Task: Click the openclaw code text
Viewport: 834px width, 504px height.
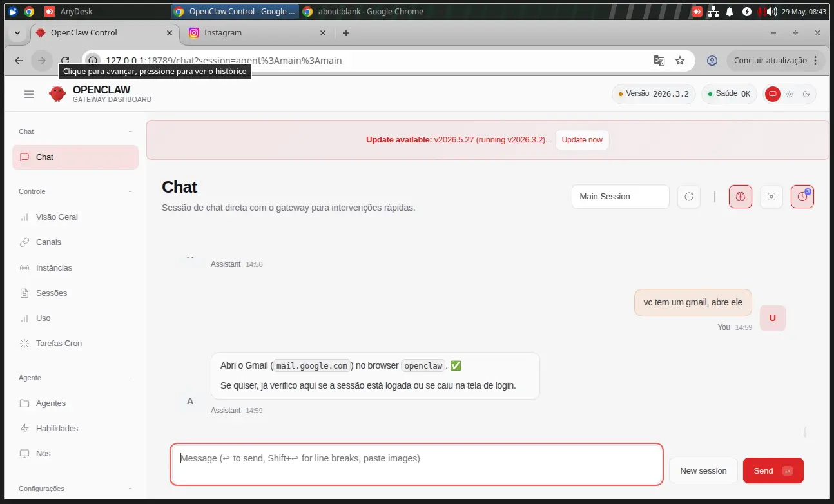Action: (423, 365)
